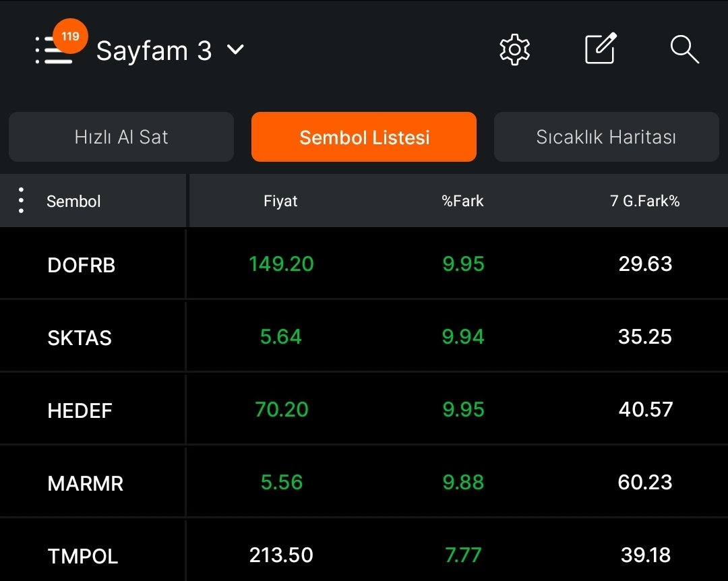Sort by the 7 G.Fark% column header
The height and width of the screenshot is (581, 728).
[644, 201]
